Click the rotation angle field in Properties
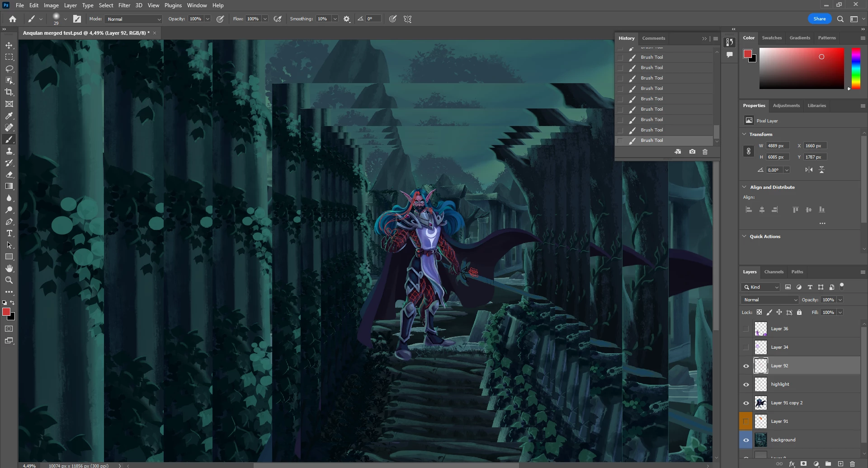Viewport: 868px width, 468px height. pos(774,170)
